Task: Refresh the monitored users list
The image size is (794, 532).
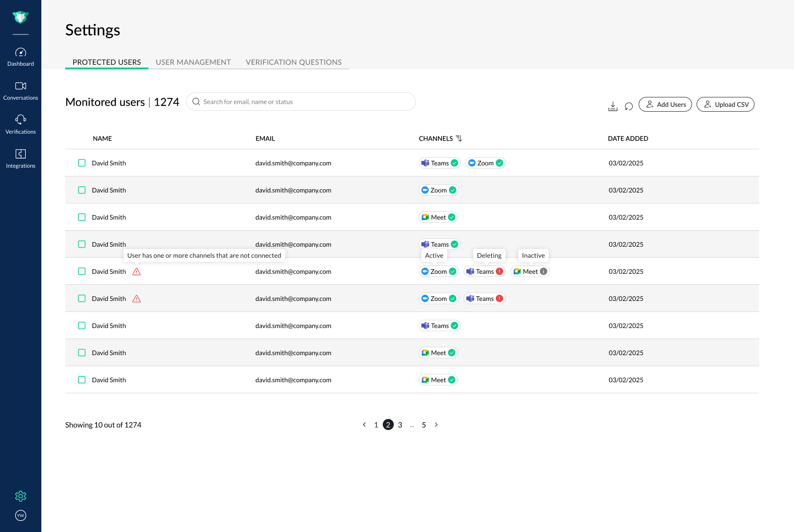Action: coord(629,106)
